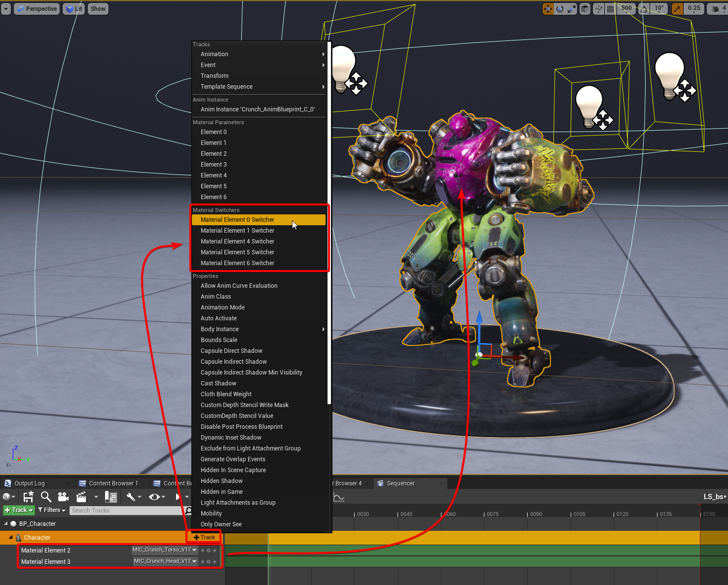The width and height of the screenshot is (728, 585).
Task: Open the Director Blueprint icon
Action: [111, 497]
